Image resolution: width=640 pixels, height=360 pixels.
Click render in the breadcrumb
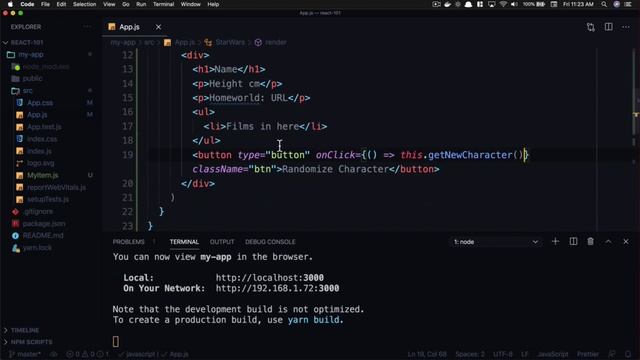276,42
